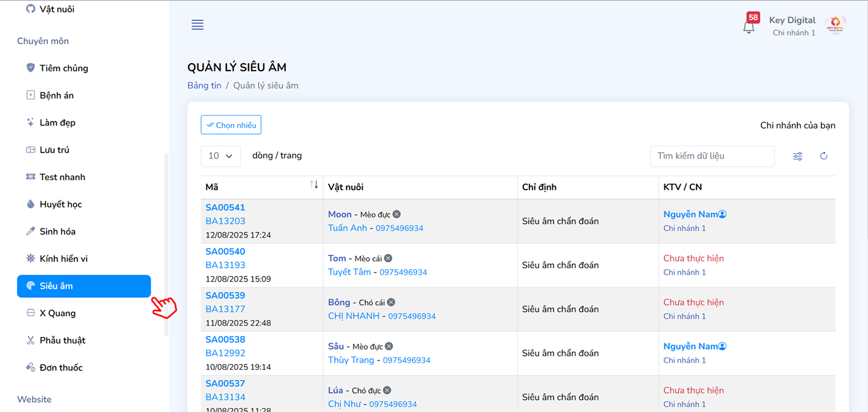The height and width of the screenshot is (412, 868).
Task: Open the table filter settings icon
Action: 797,156
